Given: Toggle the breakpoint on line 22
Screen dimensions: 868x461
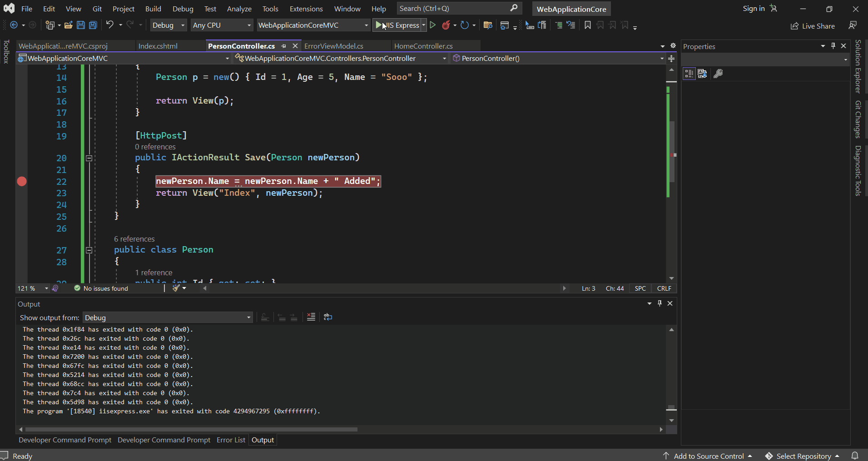Looking at the screenshot, I should (21, 181).
